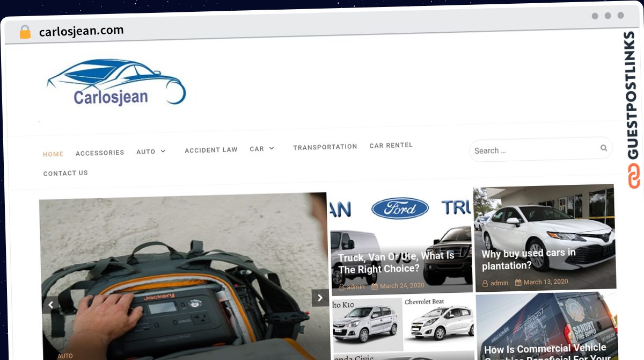Screen dimensions: 644x360
Task: Expand the Car menu dropdown arrow
Action: (272, 148)
